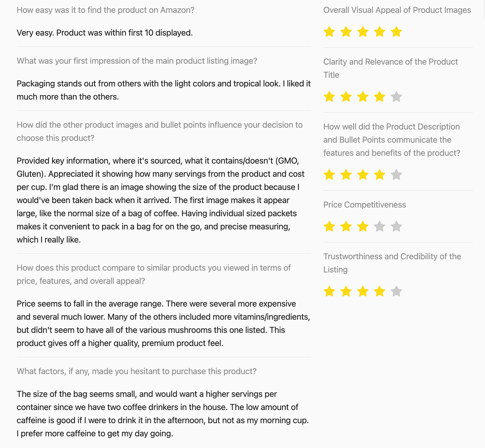Click grey fifth star under Trustworthiness and Credibility
485x448 pixels.
coord(396,291)
